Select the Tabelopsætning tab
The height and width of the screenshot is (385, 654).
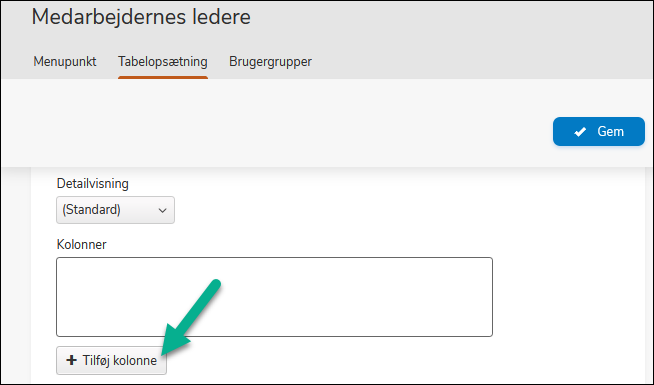click(x=163, y=61)
